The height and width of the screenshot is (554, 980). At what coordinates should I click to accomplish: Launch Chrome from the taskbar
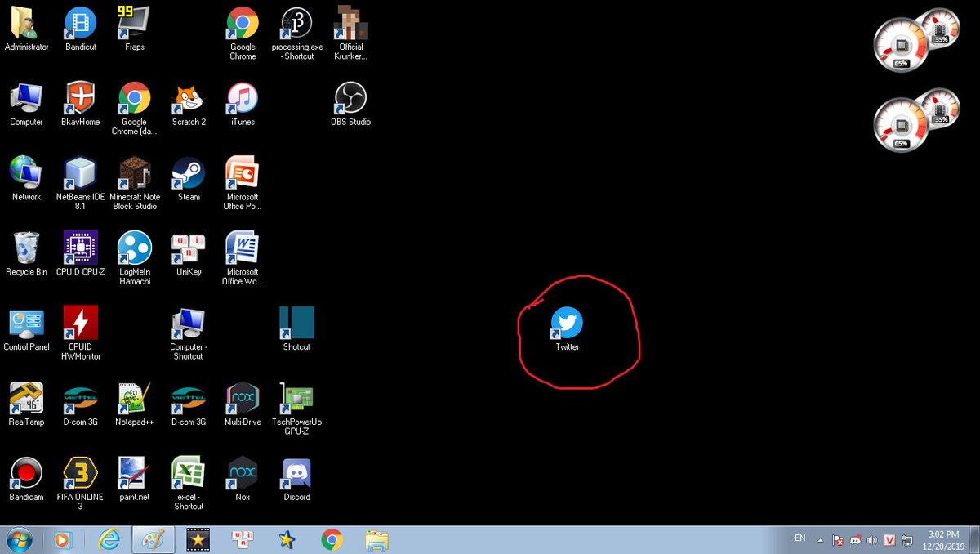coord(332,539)
